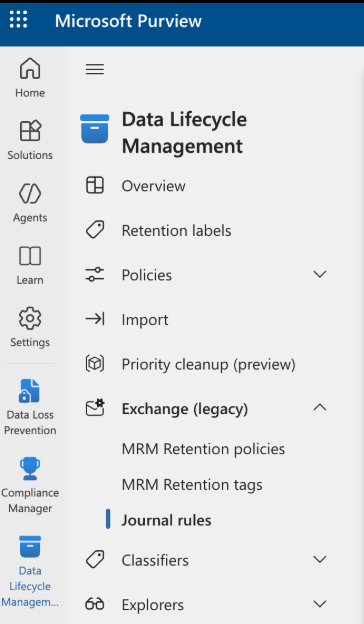Screen dimensions: 364x624
Task: Collapse navigation with the hamburger menu icon
Action: 95,69
